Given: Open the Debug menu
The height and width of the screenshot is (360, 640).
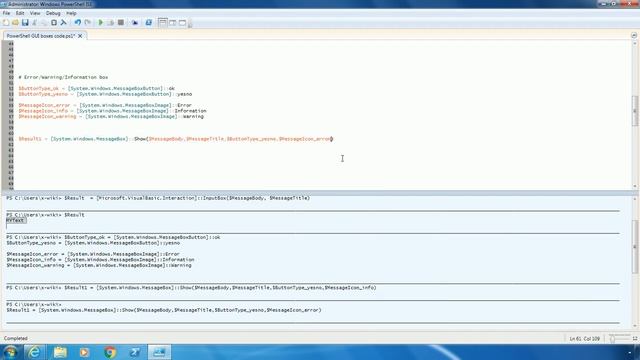Looking at the screenshot, I should click(53, 13).
